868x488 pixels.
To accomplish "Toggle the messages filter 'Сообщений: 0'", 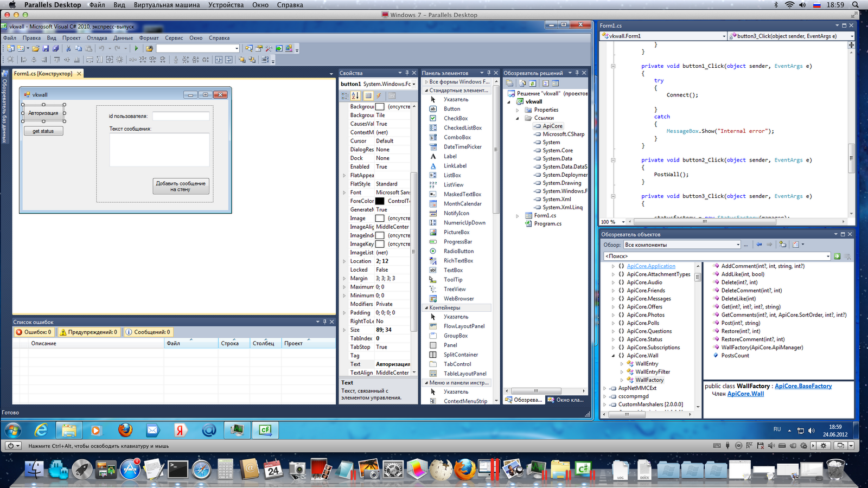I will (148, 332).
